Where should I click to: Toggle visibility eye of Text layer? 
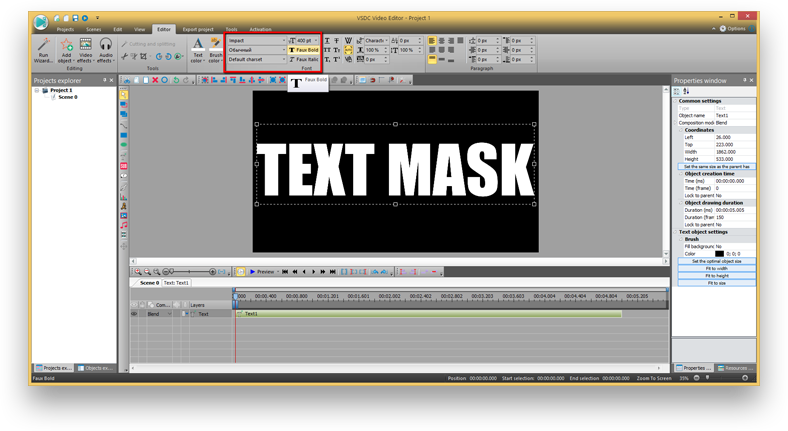[x=134, y=314]
